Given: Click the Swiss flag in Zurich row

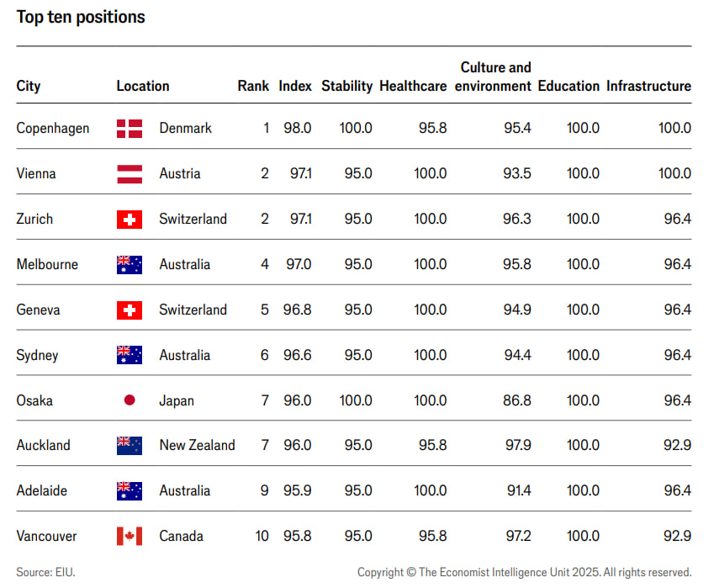Looking at the screenshot, I should click(130, 220).
